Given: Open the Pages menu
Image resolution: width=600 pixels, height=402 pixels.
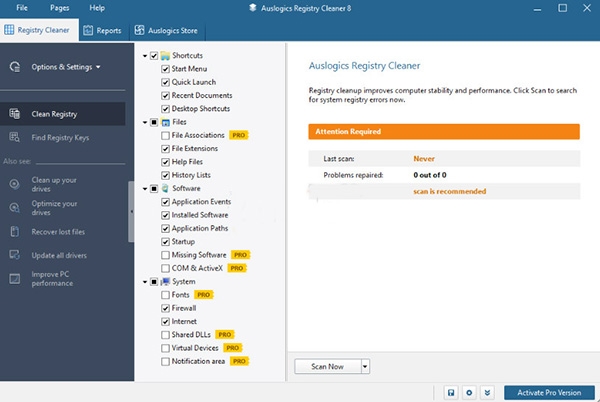Looking at the screenshot, I should (59, 8).
